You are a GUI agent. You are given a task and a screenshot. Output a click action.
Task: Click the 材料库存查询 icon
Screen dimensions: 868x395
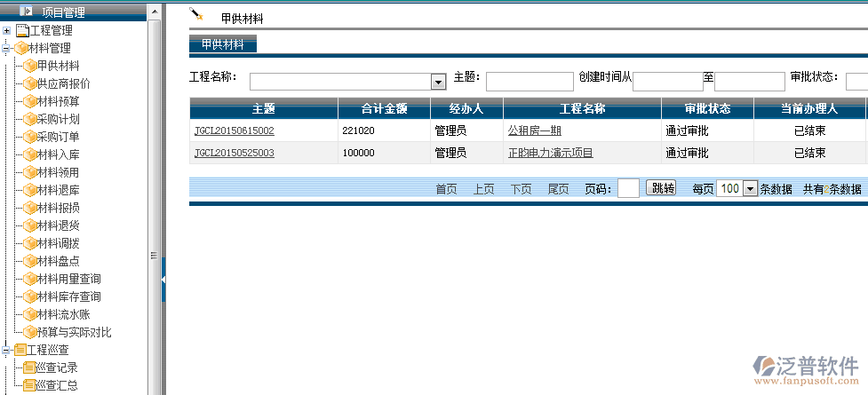pos(29,296)
